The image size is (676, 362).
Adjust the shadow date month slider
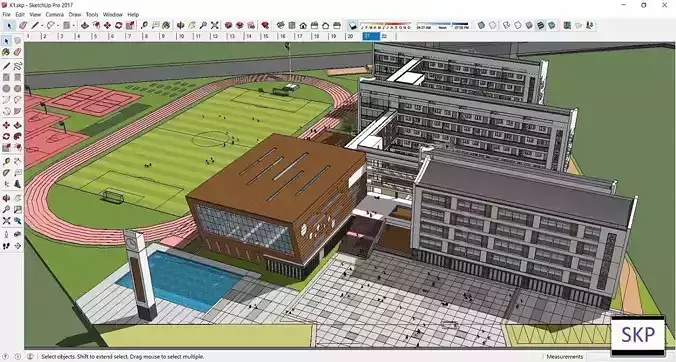click(385, 25)
